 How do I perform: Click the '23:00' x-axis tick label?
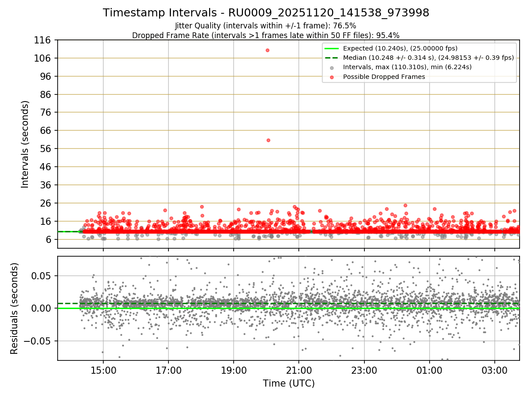[364, 370]
